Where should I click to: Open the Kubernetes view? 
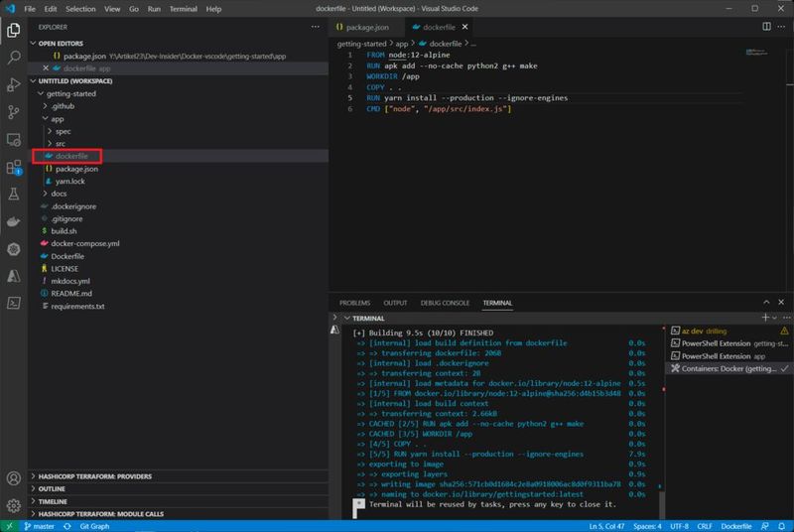coord(14,249)
